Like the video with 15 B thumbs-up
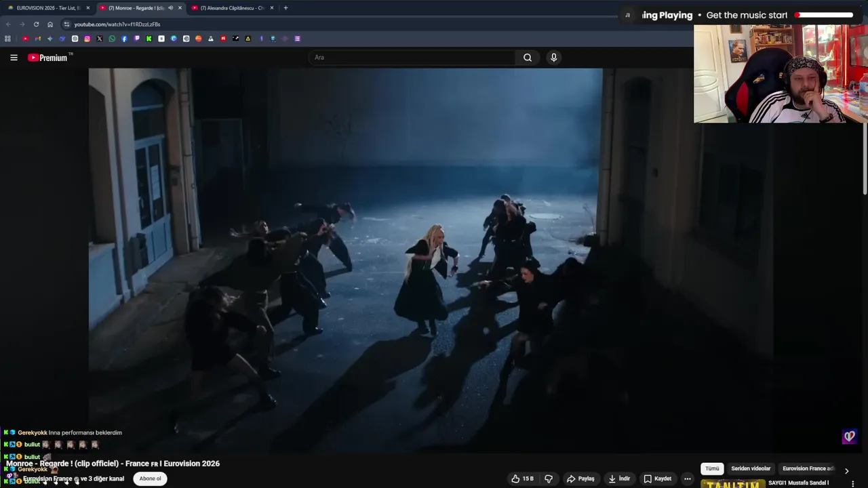Screen dimensions: 868x488 [x=523, y=479]
